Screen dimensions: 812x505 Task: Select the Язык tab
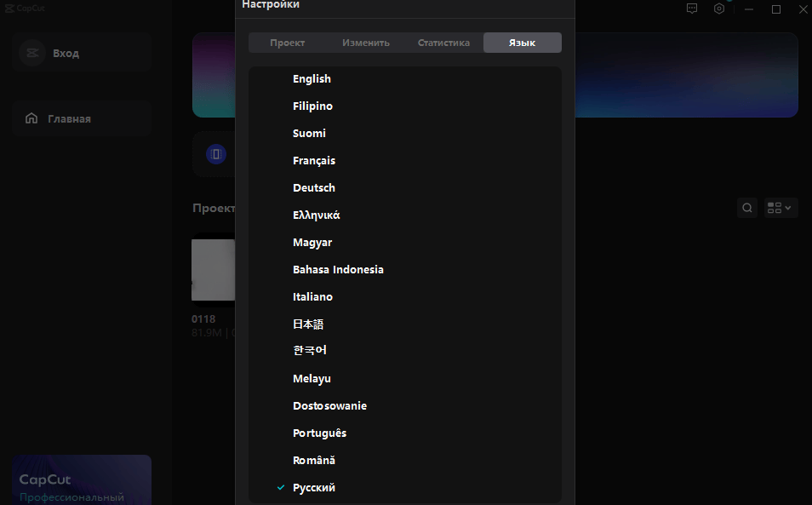click(x=522, y=43)
